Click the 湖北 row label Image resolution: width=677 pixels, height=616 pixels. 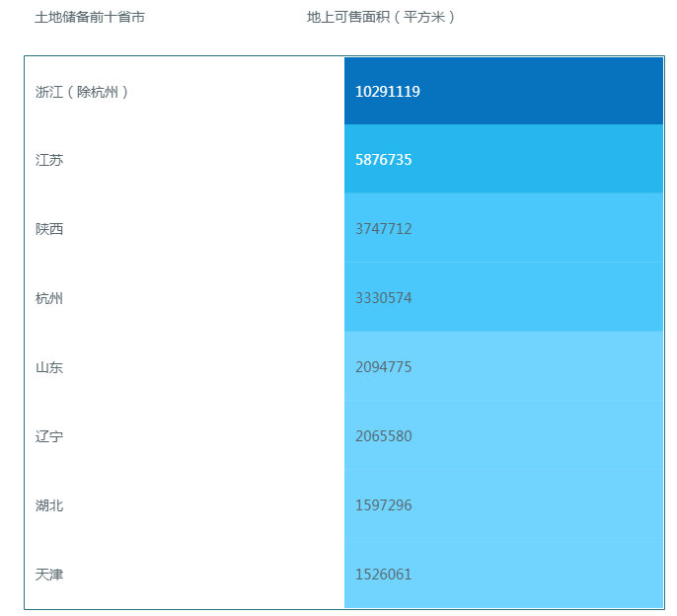pos(49,505)
